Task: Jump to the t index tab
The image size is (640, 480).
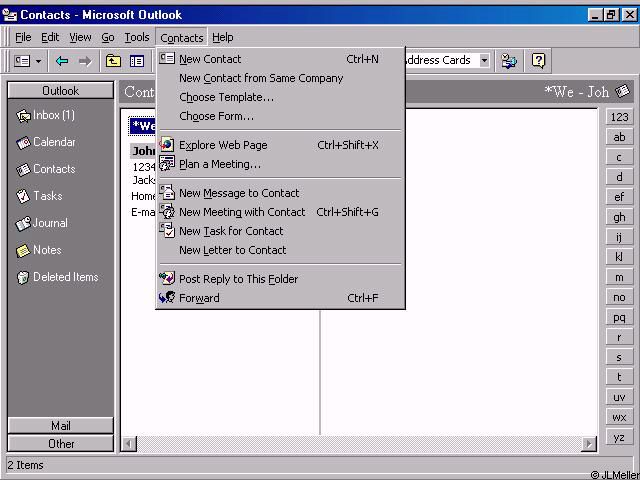Action: coord(619,377)
